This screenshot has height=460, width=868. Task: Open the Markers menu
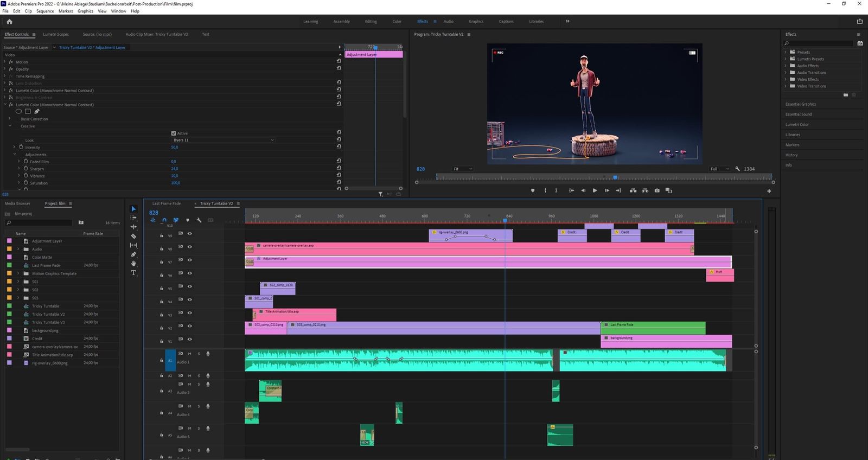(x=66, y=11)
